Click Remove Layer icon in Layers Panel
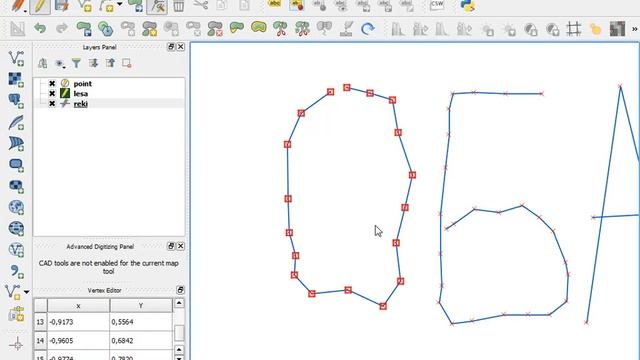This screenshot has width=640, height=360. point(127,63)
